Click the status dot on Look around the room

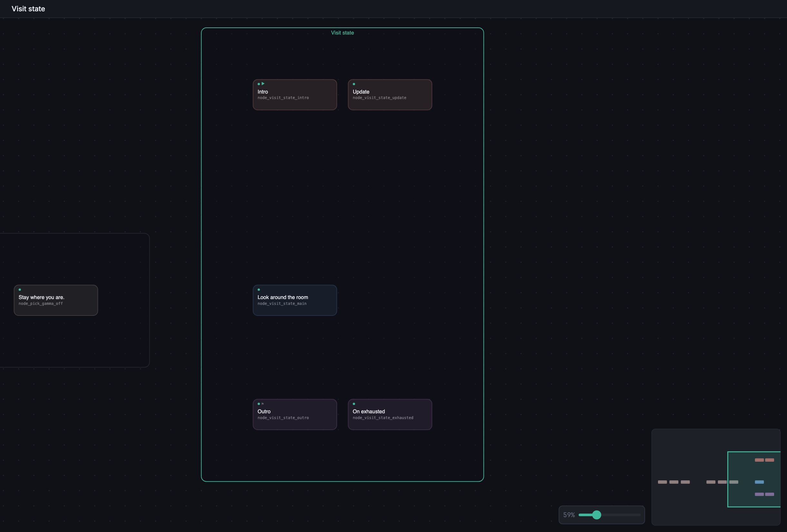(259, 289)
